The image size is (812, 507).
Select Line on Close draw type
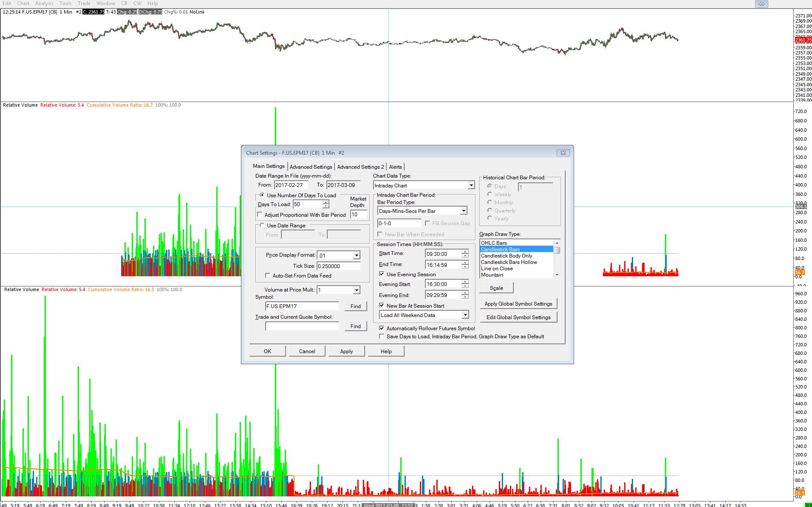[497, 269]
